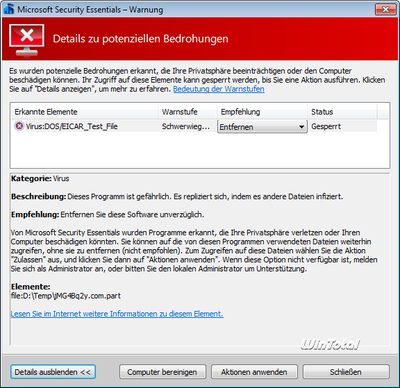Image resolution: width=400 pixels, height=388 pixels.
Task: Select the Virus:DOS/EICAR_Test_File row
Action: [195, 126]
